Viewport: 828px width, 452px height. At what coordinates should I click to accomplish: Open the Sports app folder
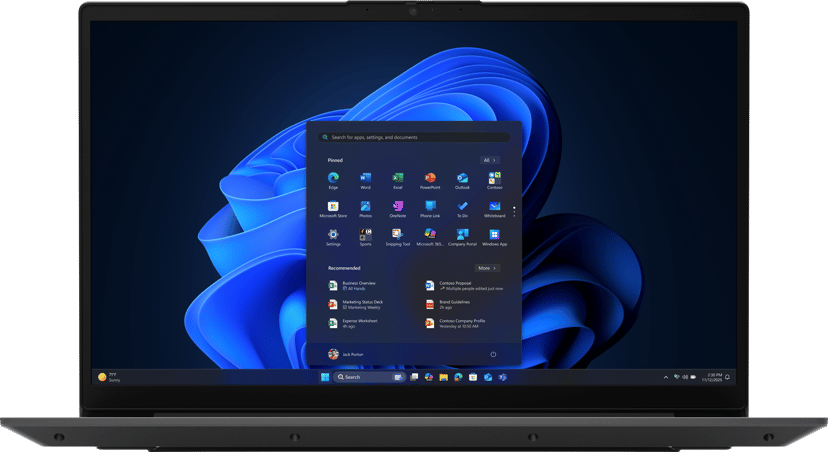coord(365,237)
